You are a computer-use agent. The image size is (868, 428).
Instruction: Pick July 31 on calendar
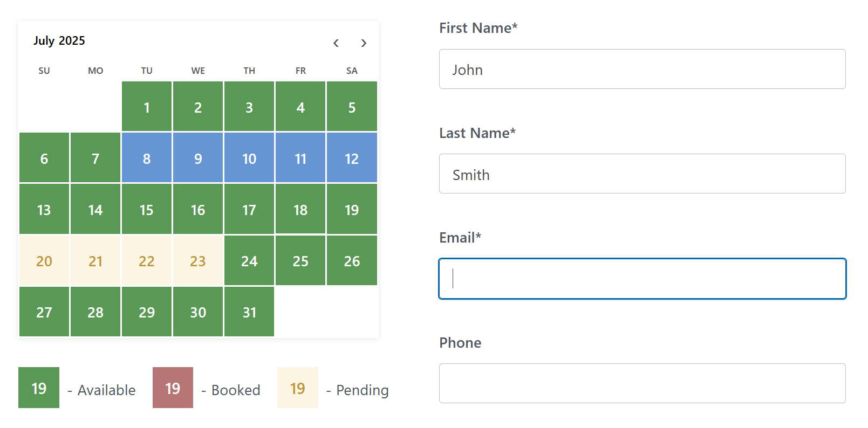click(249, 312)
